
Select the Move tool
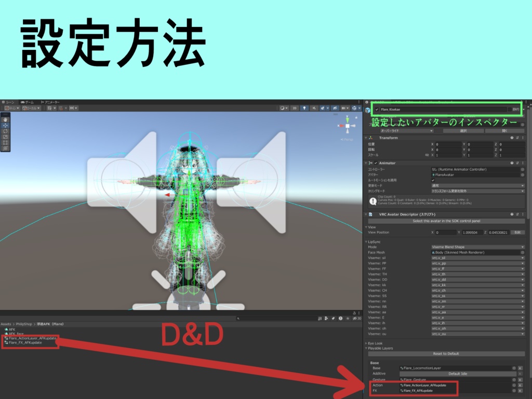coord(5,125)
